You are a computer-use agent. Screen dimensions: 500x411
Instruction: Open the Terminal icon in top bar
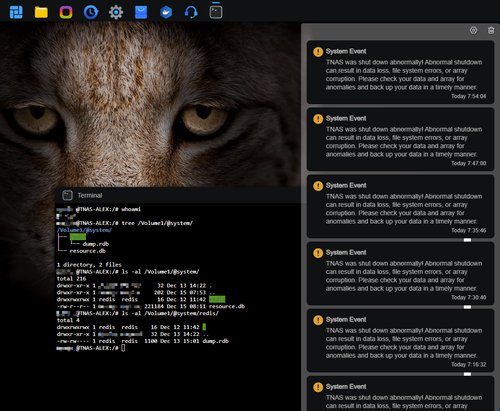(216, 12)
